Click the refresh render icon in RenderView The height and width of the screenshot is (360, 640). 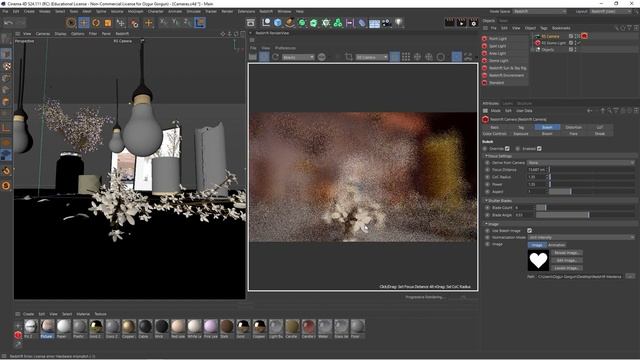[276, 57]
